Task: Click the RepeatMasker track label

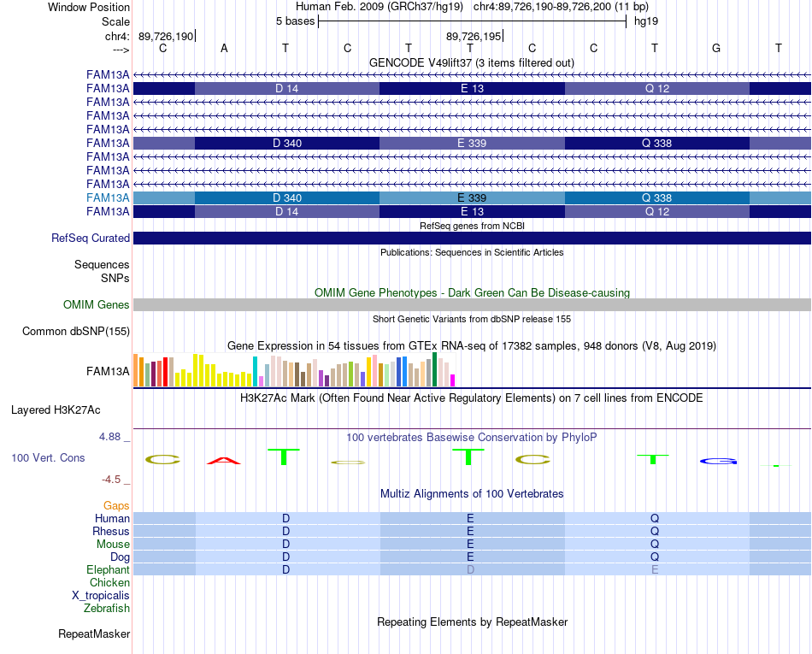Action: 94,633
